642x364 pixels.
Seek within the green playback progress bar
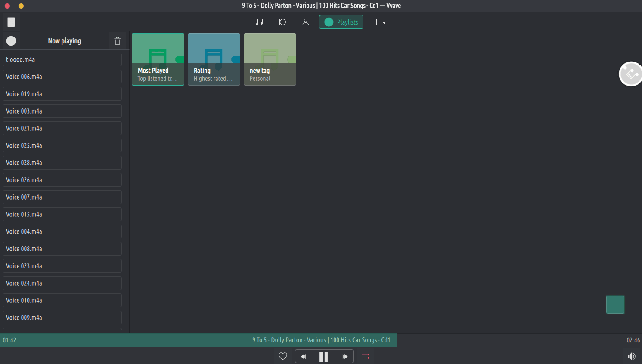coord(198,340)
